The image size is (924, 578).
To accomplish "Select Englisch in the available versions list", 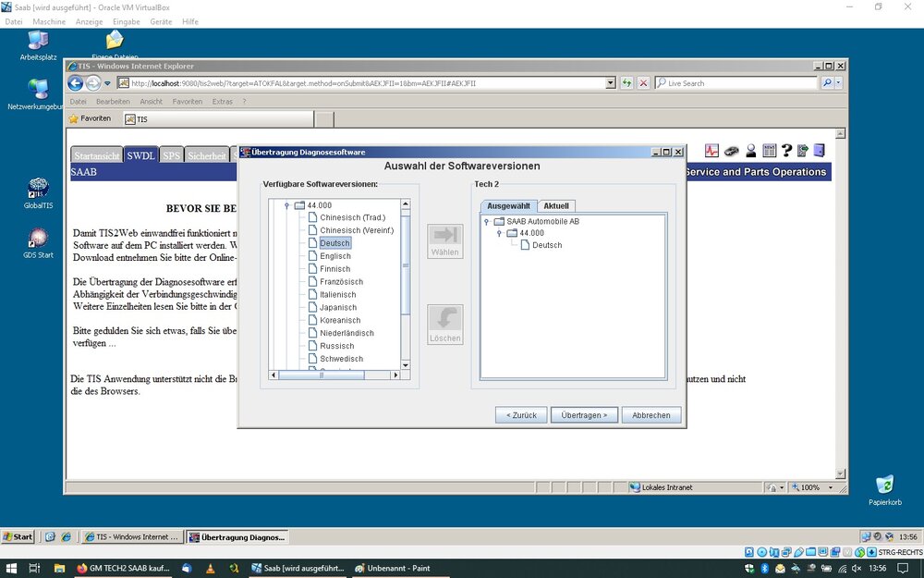I will (335, 256).
